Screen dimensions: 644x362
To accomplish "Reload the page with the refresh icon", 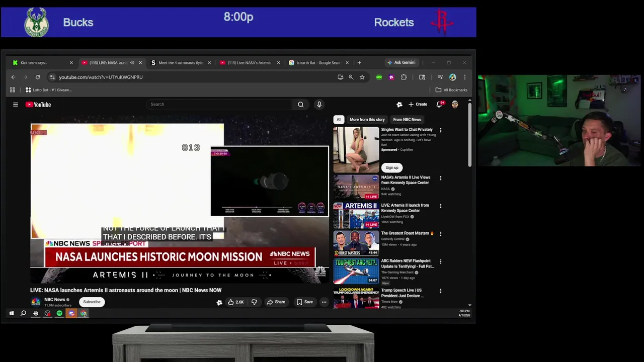I will coord(38,77).
